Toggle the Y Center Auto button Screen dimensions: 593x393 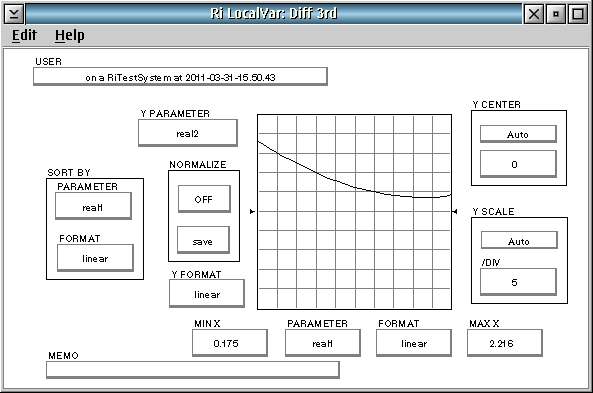[x=518, y=134]
